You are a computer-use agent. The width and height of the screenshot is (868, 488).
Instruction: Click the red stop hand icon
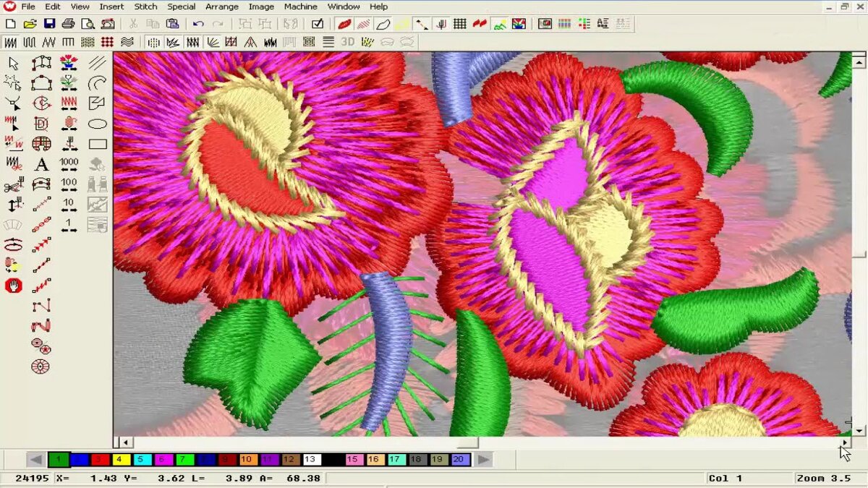[x=14, y=286]
